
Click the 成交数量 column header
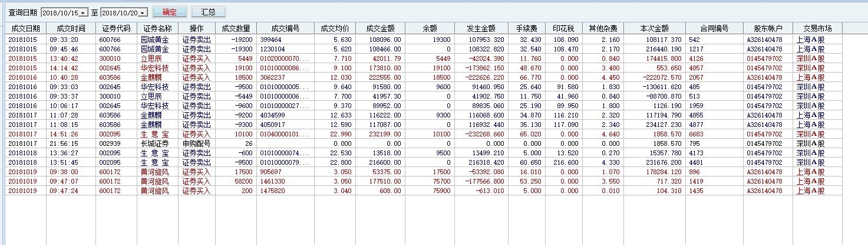(235, 28)
